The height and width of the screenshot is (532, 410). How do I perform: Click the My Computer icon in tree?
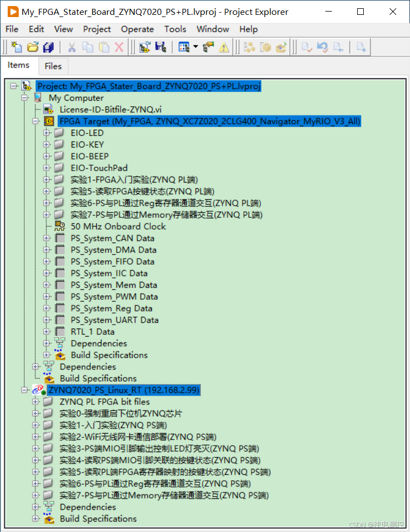pos(37,98)
